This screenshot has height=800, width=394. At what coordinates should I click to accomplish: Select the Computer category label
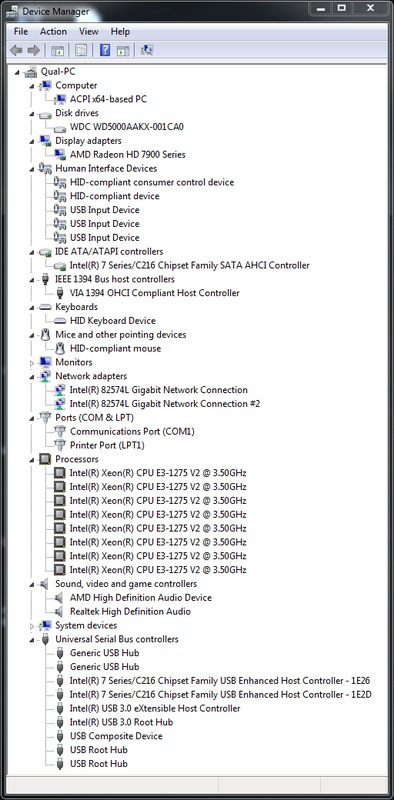point(76,85)
